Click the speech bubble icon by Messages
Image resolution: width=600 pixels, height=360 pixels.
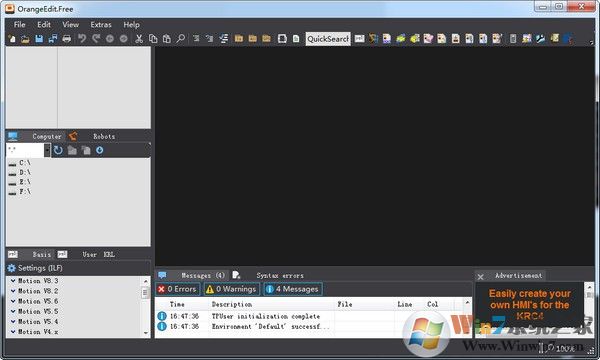[x=162, y=275]
